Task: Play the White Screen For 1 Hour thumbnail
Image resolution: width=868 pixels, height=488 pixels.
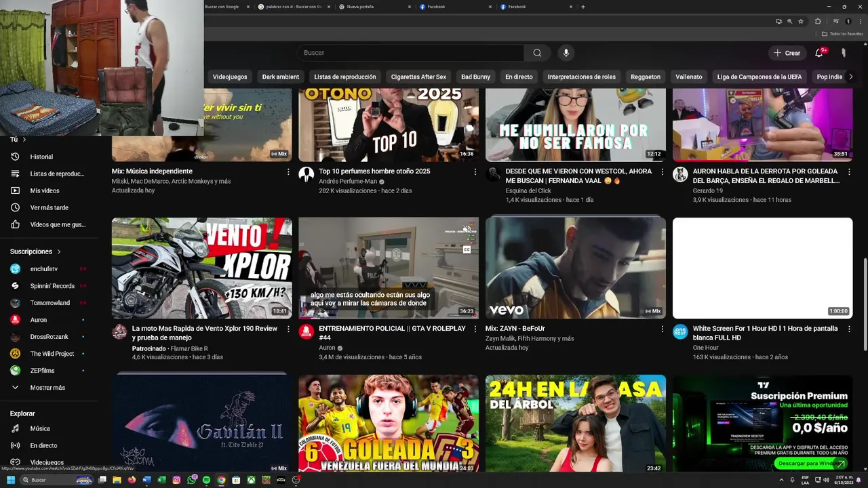Action: click(x=762, y=268)
